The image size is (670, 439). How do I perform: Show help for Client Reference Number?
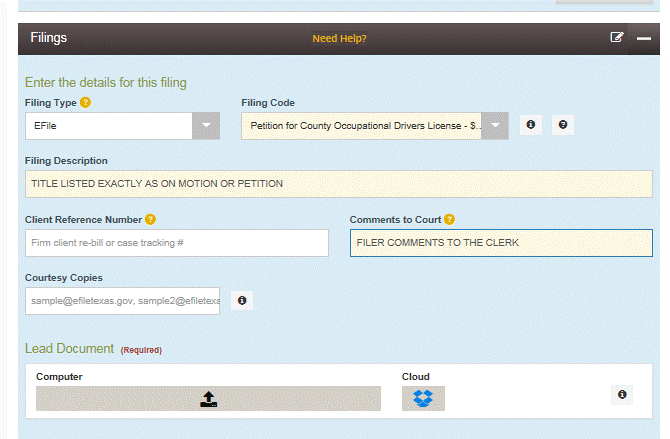(x=150, y=219)
